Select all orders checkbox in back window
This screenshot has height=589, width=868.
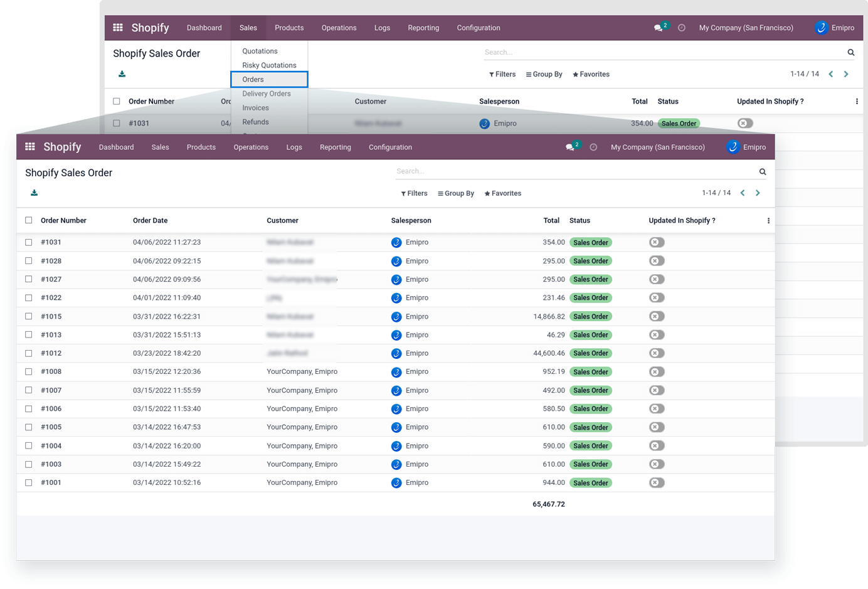pyautogui.click(x=116, y=101)
